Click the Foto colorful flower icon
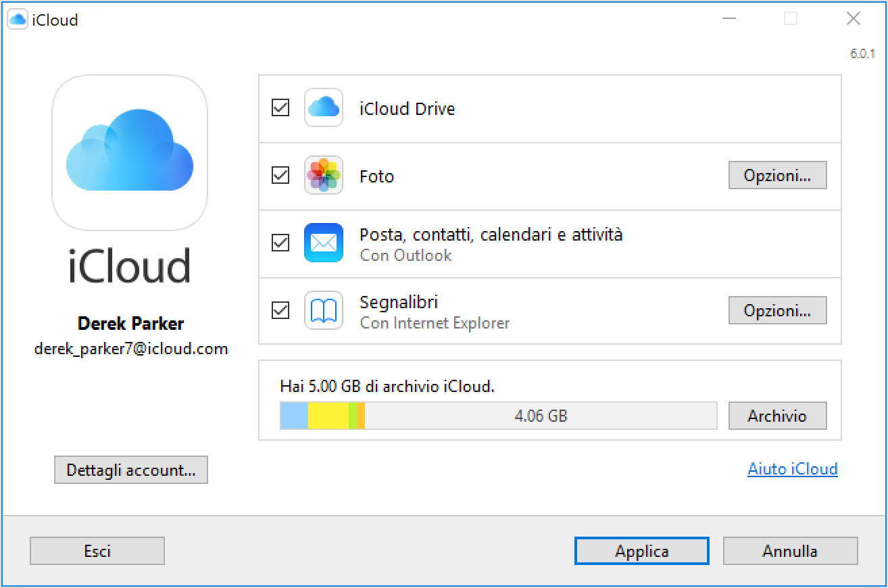 324,176
